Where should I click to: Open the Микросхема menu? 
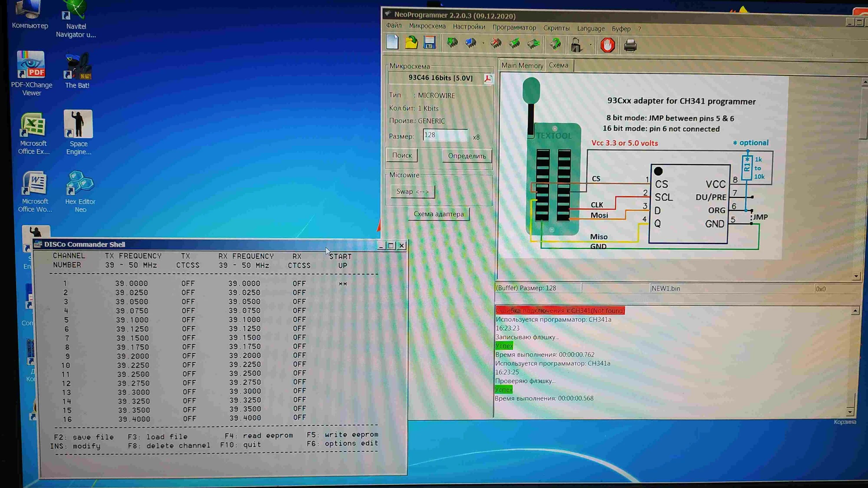pyautogui.click(x=427, y=26)
